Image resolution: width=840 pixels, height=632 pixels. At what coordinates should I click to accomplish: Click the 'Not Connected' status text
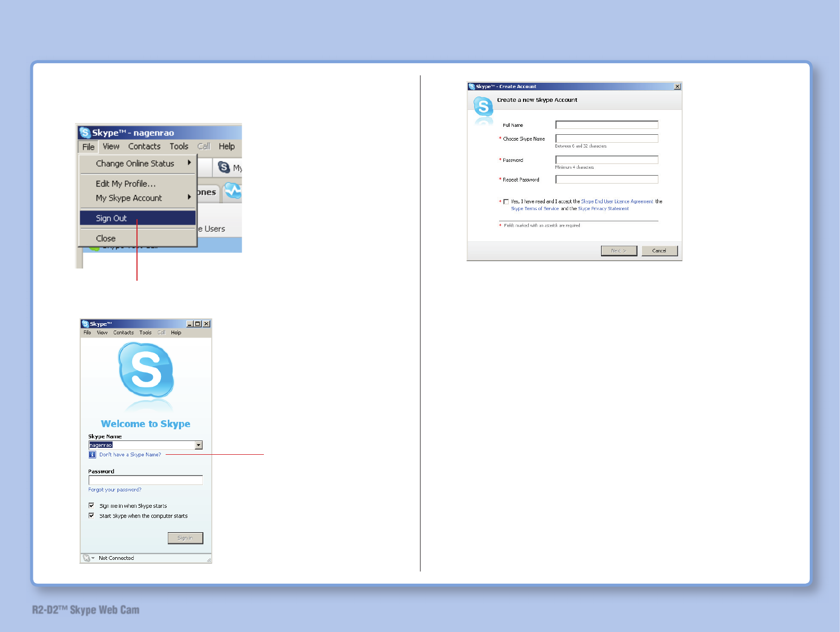pos(116,558)
